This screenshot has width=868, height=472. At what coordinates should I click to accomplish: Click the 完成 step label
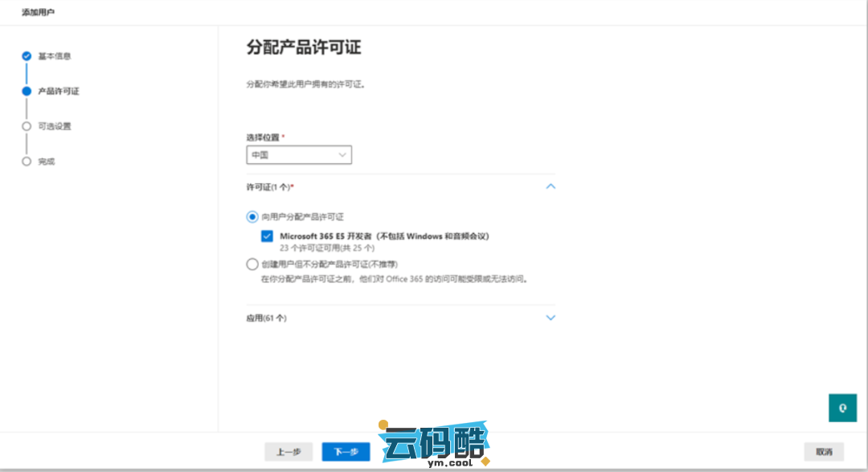pos(47,162)
